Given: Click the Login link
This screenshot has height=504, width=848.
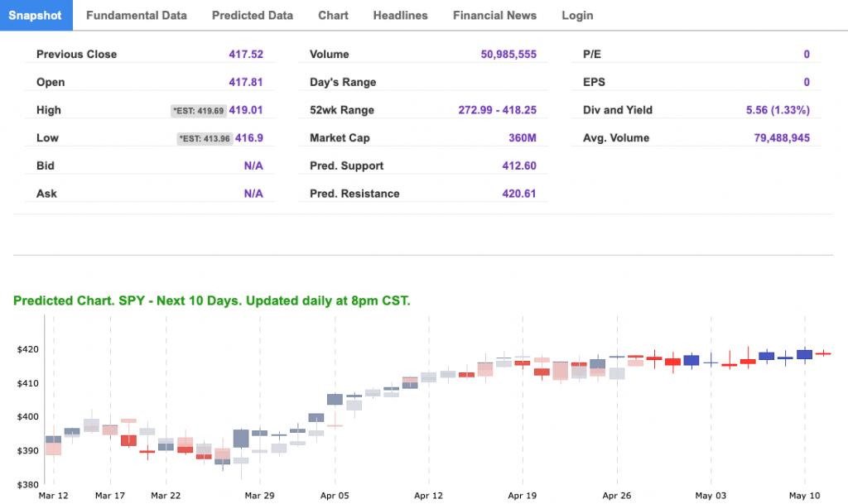Looking at the screenshot, I should [577, 15].
